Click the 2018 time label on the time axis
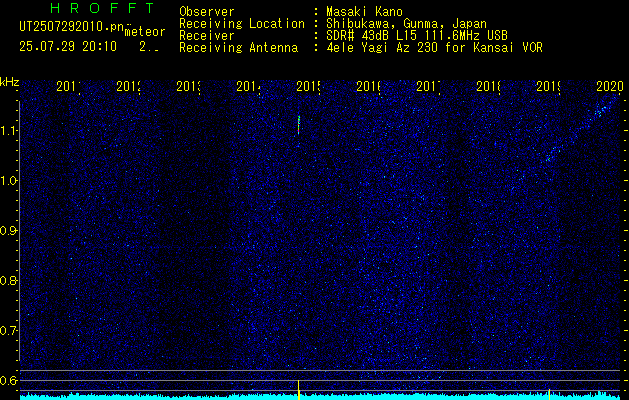The image size is (629, 400). point(488,86)
